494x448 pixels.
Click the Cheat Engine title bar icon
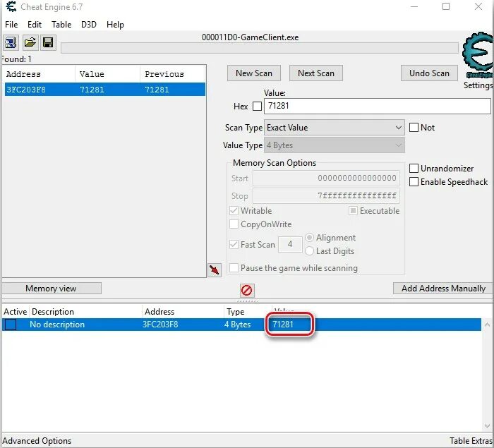pos(11,7)
